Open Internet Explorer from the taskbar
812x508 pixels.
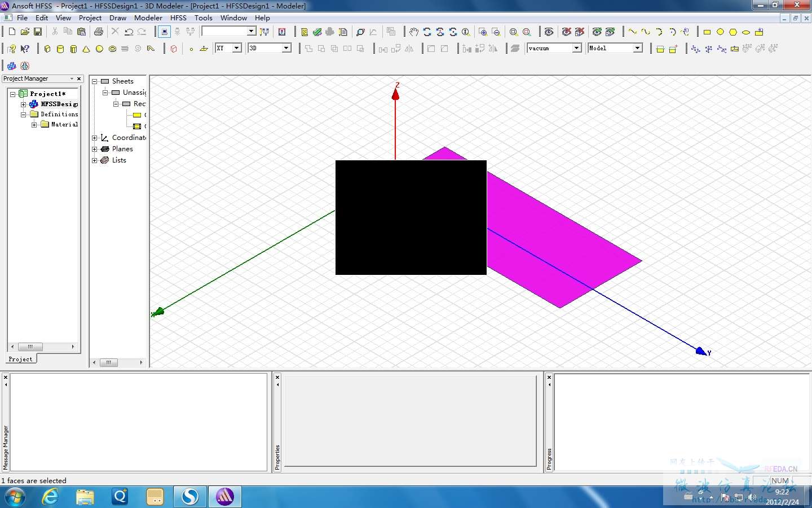[x=51, y=497]
